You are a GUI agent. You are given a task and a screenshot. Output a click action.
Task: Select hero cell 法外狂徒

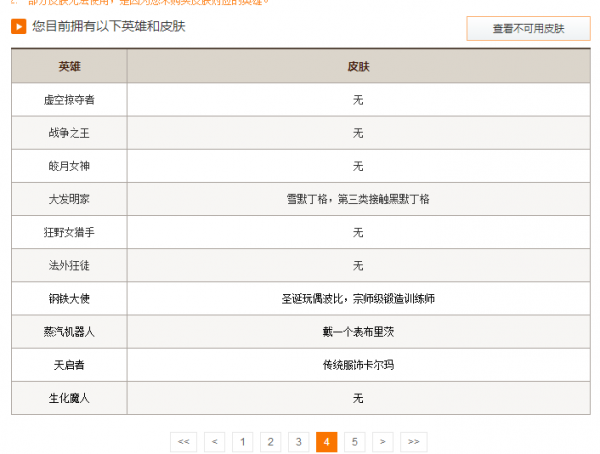coord(69,266)
